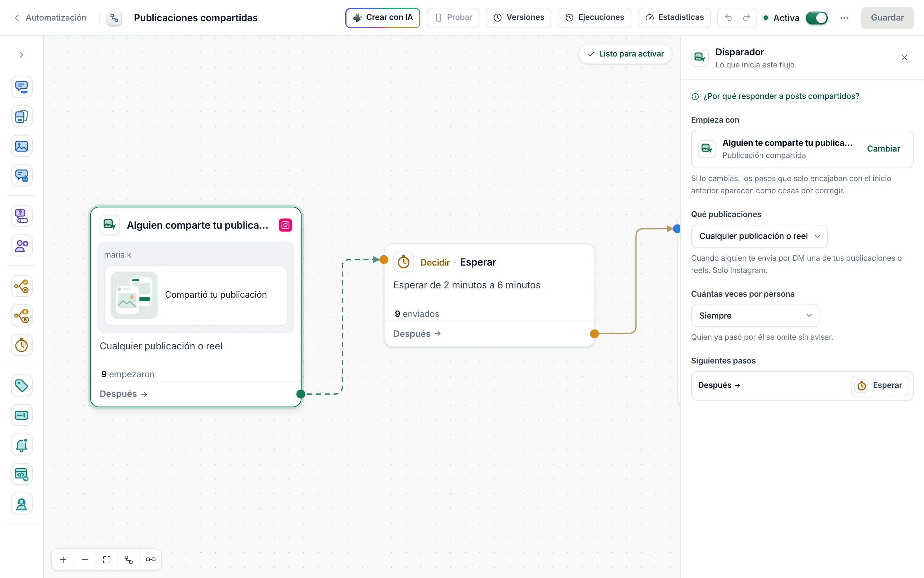The width and height of the screenshot is (924, 578).
Task: Go back to Automatización
Action: pyautogui.click(x=50, y=18)
